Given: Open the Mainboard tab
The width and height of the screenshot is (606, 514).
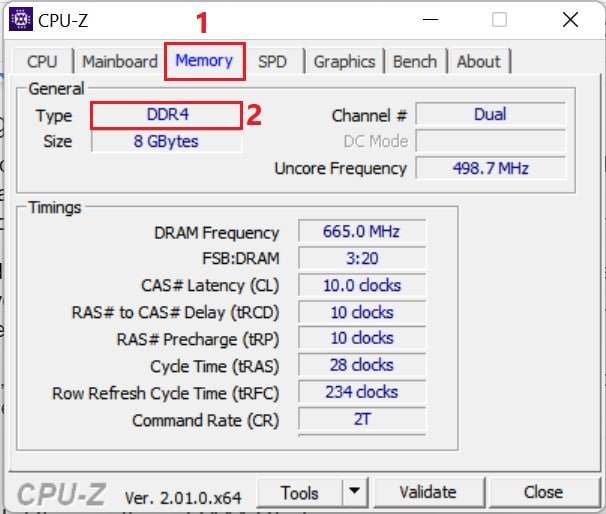Looking at the screenshot, I should tap(120, 61).
